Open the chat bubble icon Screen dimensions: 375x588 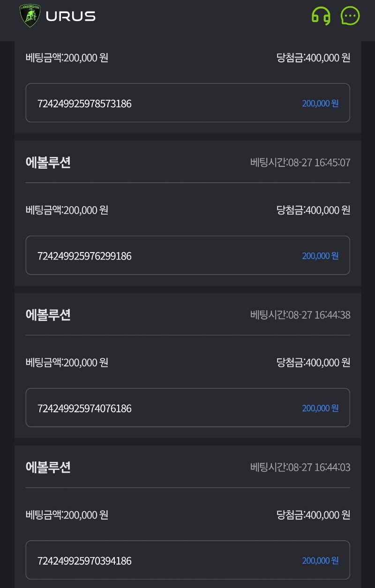point(350,16)
